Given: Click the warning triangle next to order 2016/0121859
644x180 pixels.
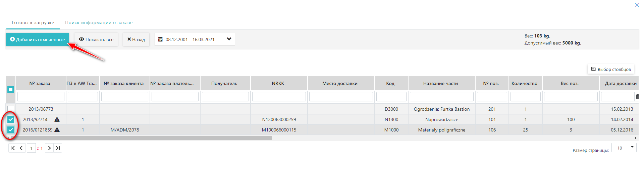Looking at the screenshot, I should (57, 130).
